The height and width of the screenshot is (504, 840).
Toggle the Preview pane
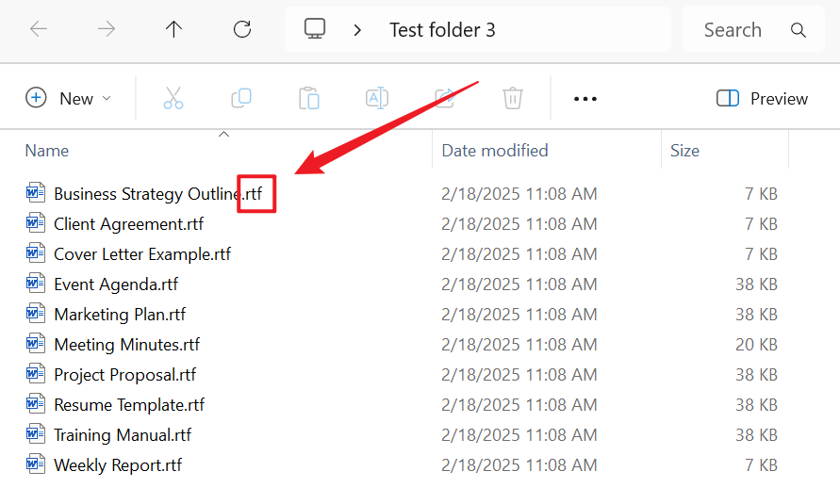[x=762, y=99]
